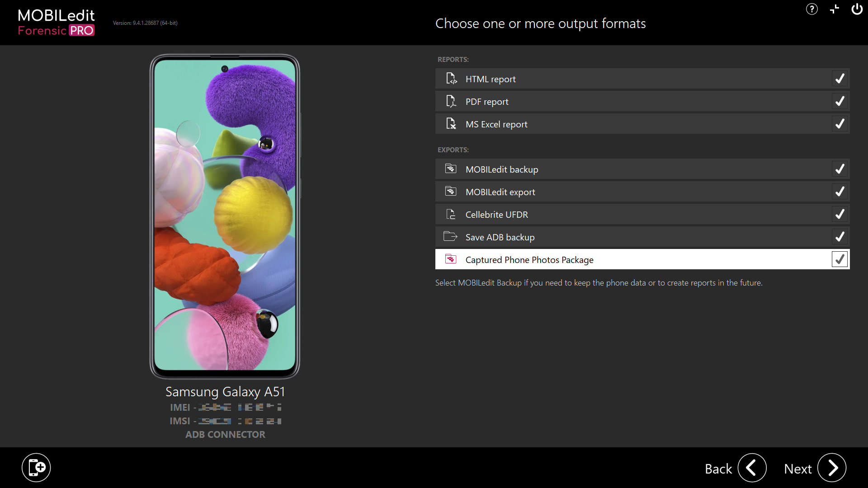Select the MOBILedit export row

tap(500, 192)
